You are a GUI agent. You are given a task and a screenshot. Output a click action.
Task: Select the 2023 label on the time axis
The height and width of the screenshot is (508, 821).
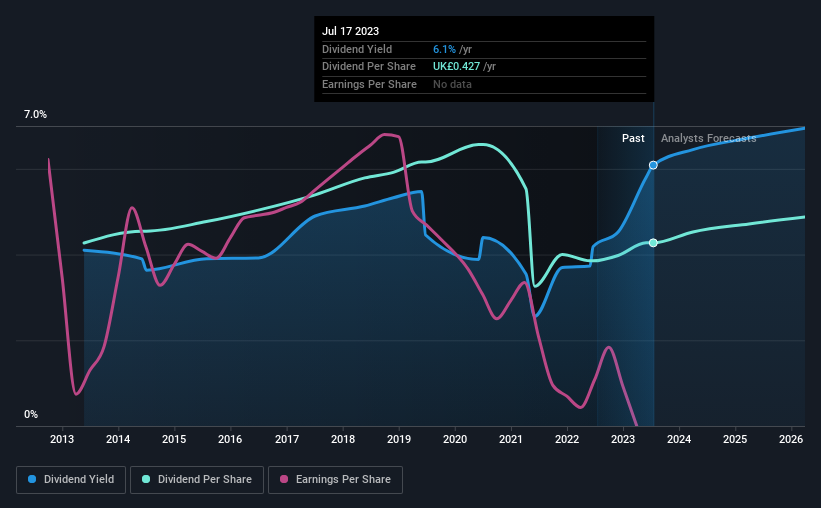(x=623, y=439)
